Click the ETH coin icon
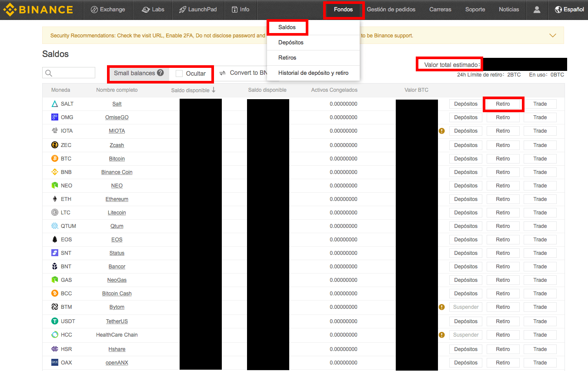Screen dimensions: 588x371 [55, 199]
